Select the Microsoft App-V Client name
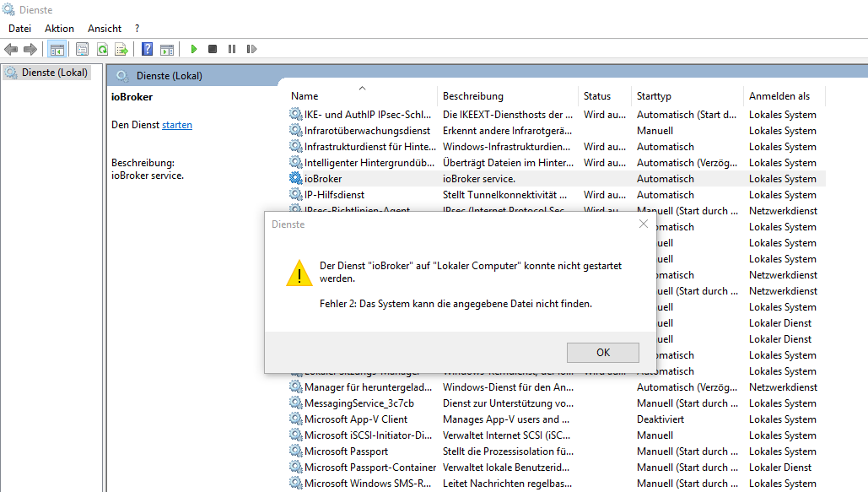This screenshot has width=868, height=492. (356, 419)
